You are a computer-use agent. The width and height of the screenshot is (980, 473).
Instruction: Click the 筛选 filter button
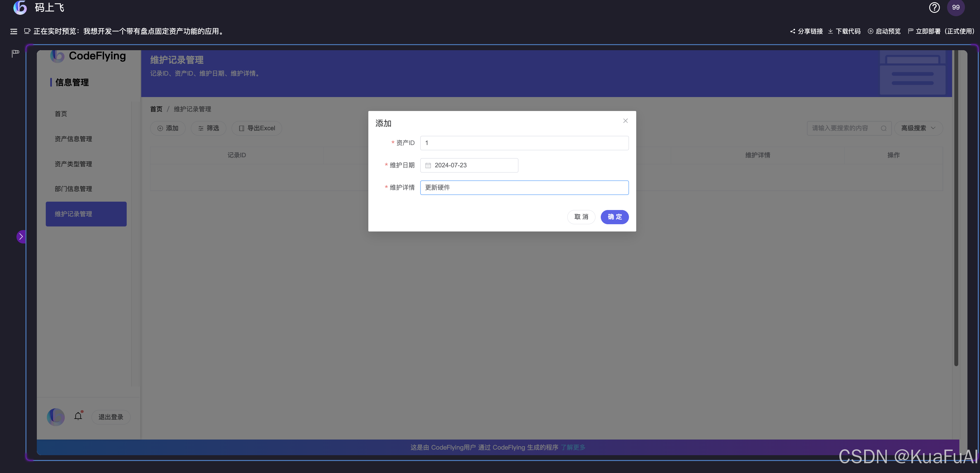click(208, 128)
